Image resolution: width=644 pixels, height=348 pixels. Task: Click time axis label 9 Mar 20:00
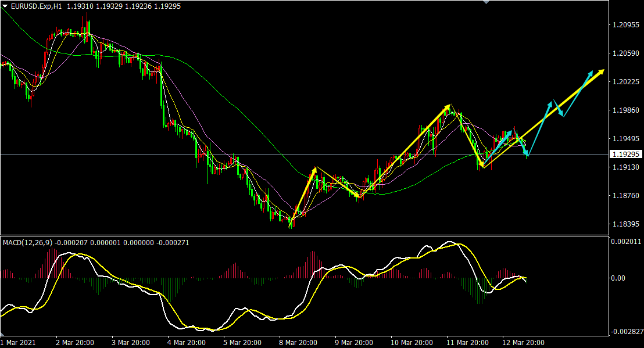[354, 343]
